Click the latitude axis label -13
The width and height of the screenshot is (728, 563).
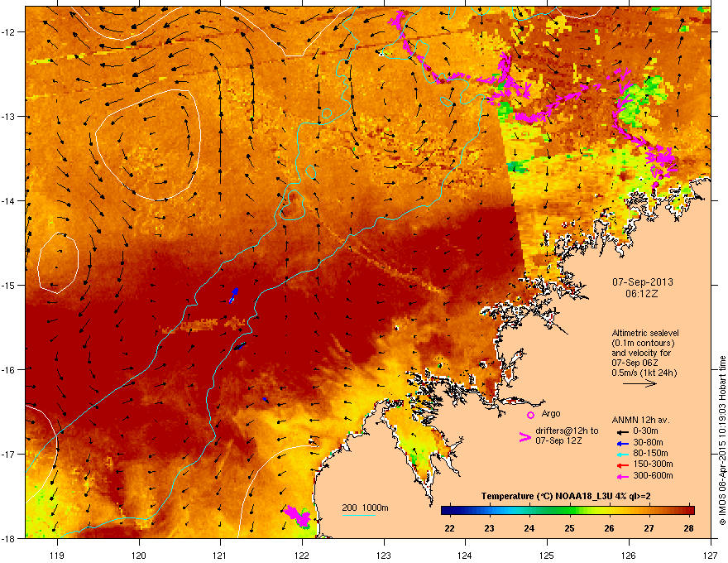pos(9,116)
